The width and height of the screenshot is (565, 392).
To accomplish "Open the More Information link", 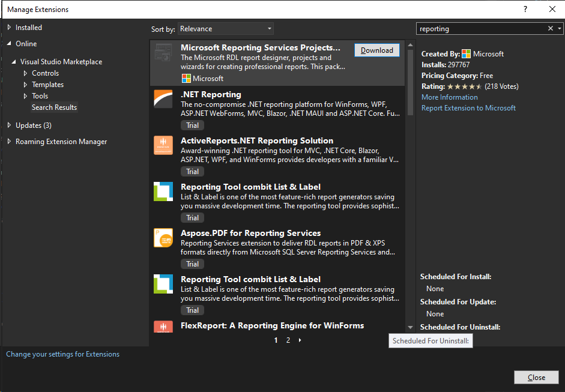I will [449, 97].
